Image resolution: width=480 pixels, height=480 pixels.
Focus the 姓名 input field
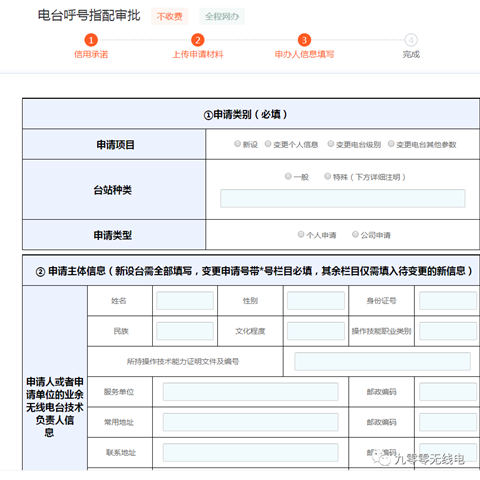pyautogui.click(x=185, y=301)
